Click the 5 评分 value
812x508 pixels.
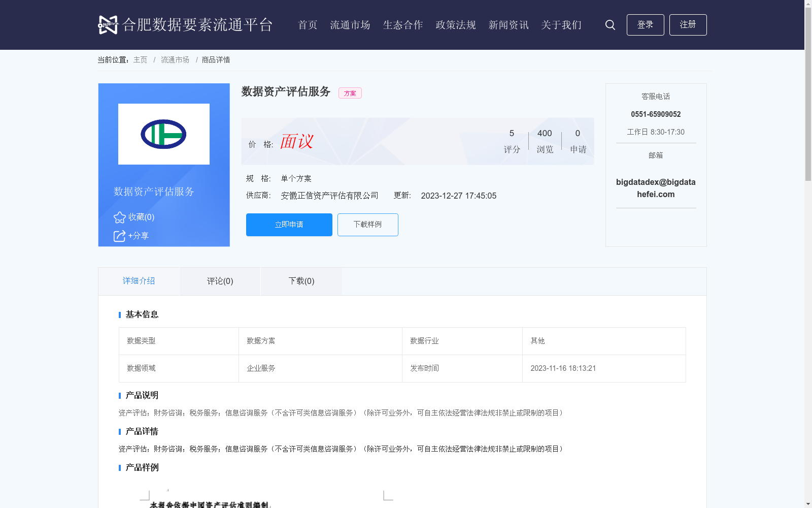[512, 141]
